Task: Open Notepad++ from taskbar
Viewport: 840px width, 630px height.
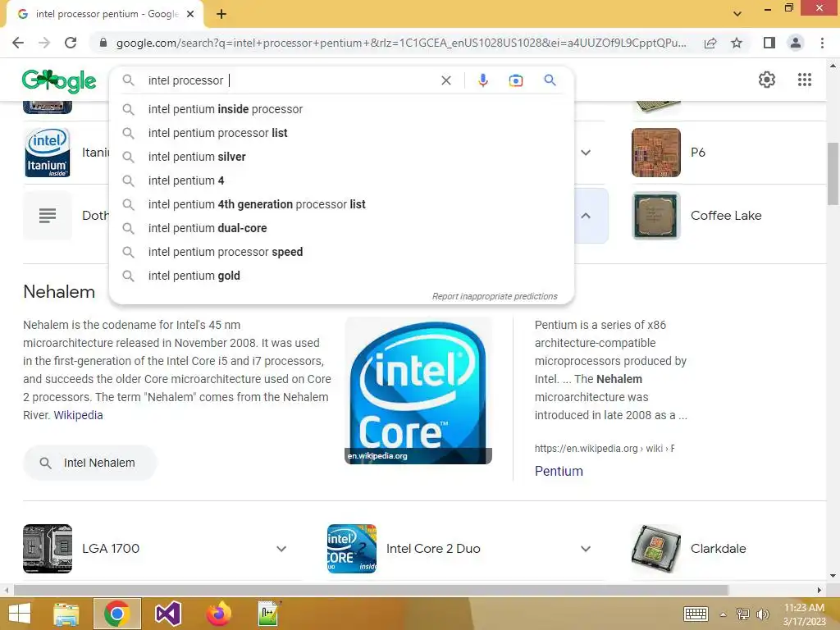Action: click(268, 614)
